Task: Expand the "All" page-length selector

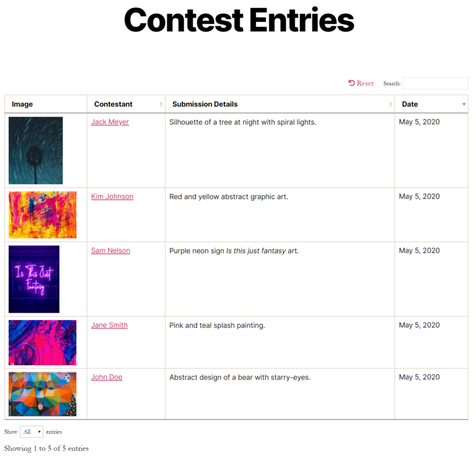Action: coord(31,432)
